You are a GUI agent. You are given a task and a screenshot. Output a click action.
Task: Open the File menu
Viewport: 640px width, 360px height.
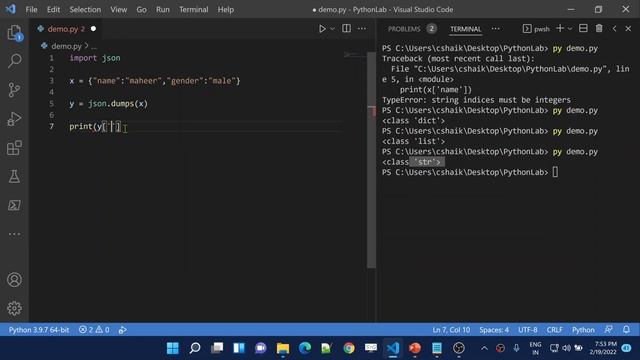click(x=31, y=9)
